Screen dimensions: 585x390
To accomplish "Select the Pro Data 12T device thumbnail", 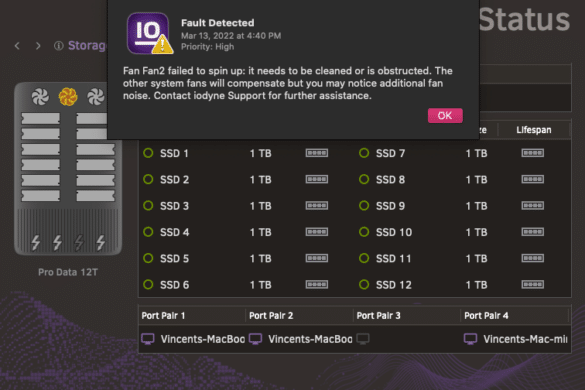I will pyautogui.click(x=68, y=169).
